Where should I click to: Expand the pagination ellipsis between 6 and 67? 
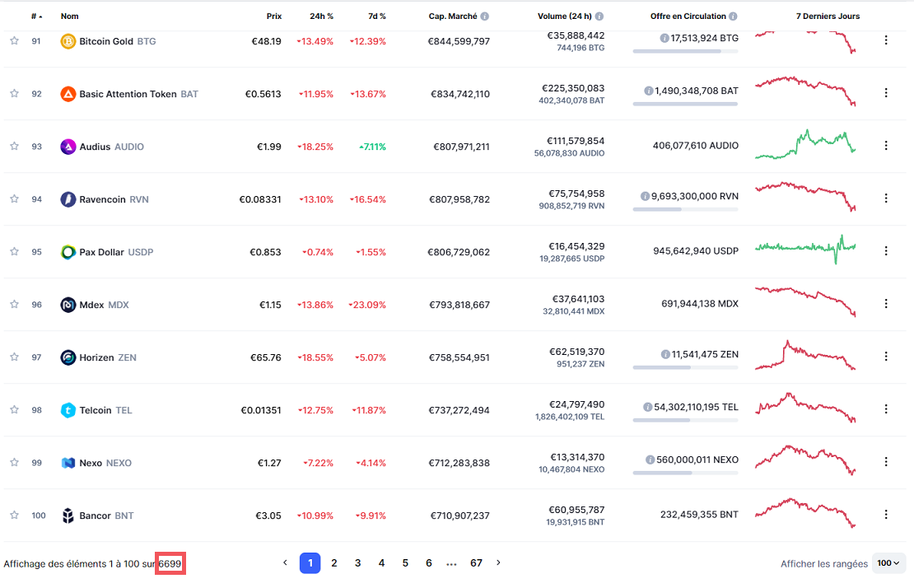(x=451, y=562)
